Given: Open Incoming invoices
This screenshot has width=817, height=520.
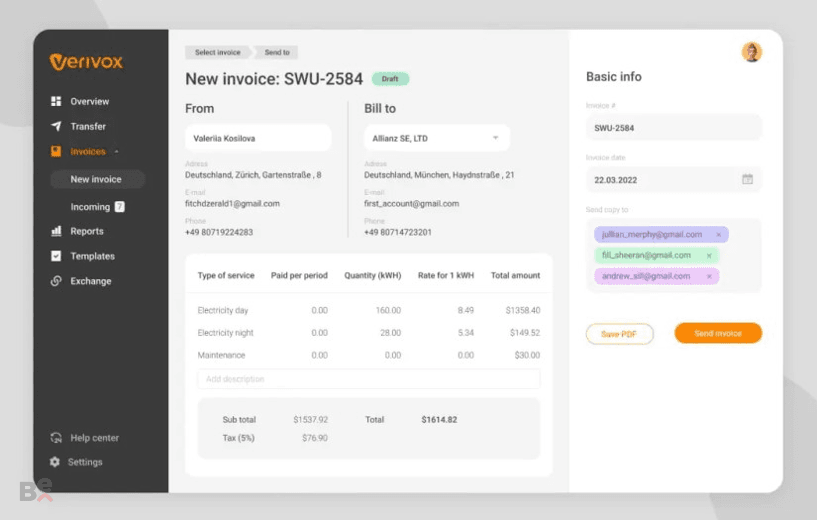Looking at the screenshot, I should tap(90, 207).
